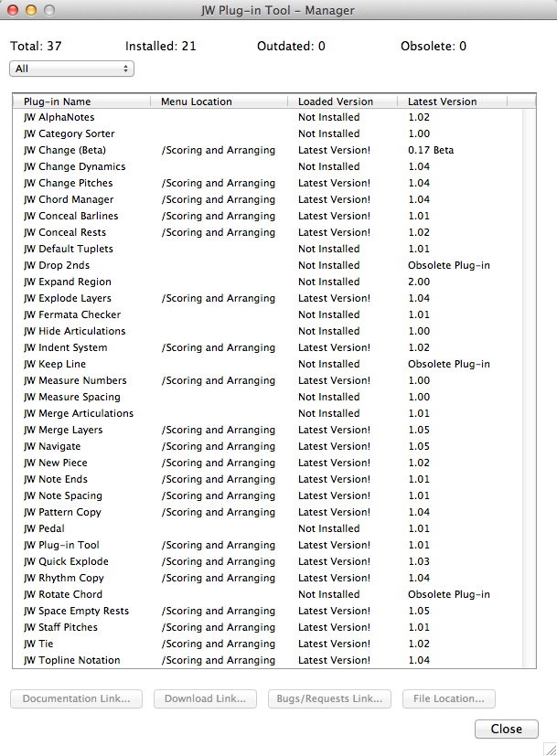Reveal the plug-in with File Location button
The image size is (557, 756).
(x=449, y=698)
